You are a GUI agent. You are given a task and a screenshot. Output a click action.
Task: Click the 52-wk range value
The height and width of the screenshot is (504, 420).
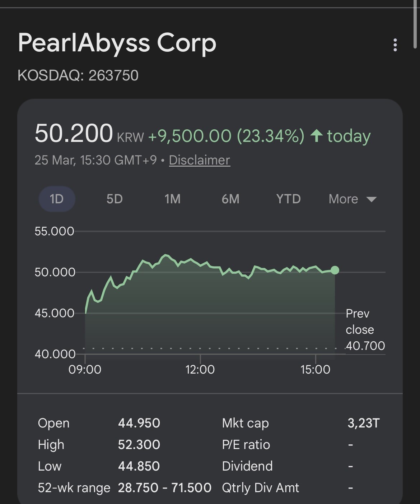(x=164, y=488)
